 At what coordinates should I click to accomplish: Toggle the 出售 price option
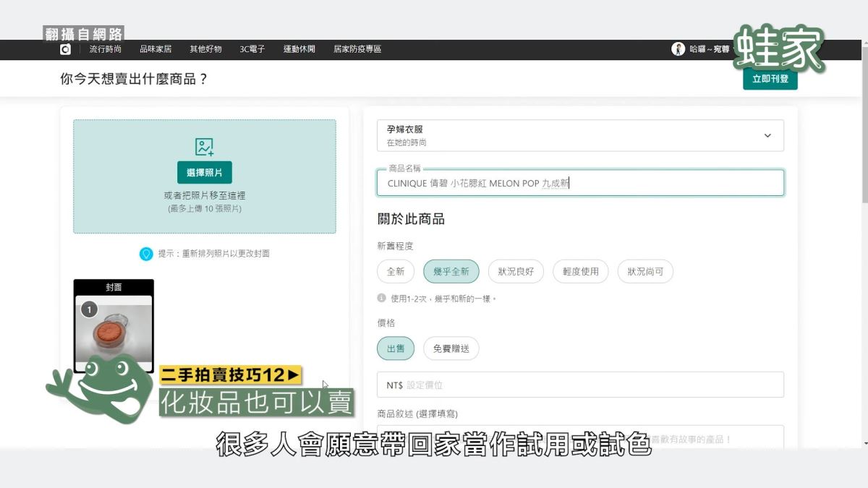click(396, 348)
